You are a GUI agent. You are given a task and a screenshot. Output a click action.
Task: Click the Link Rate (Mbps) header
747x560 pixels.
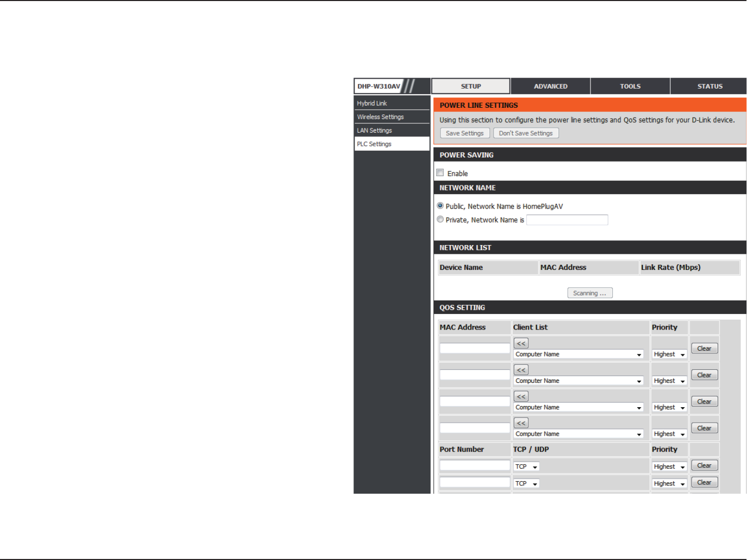[x=689, y=267]
